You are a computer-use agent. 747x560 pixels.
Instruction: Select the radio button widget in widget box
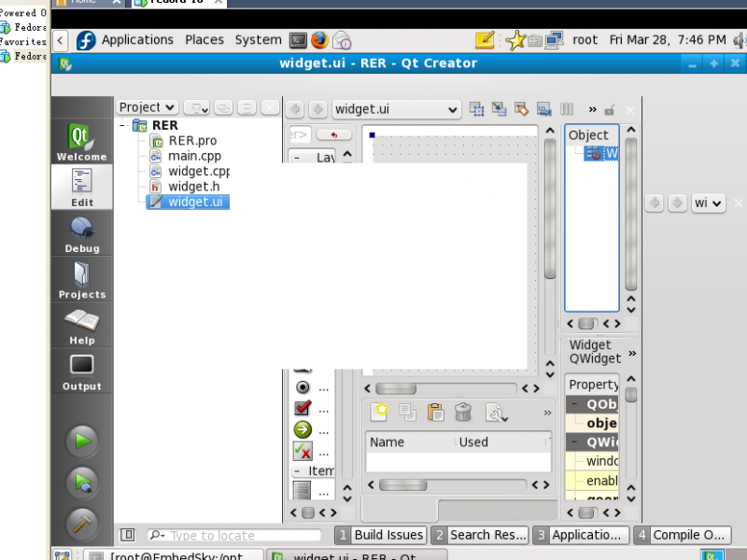(x=303, y=386)
